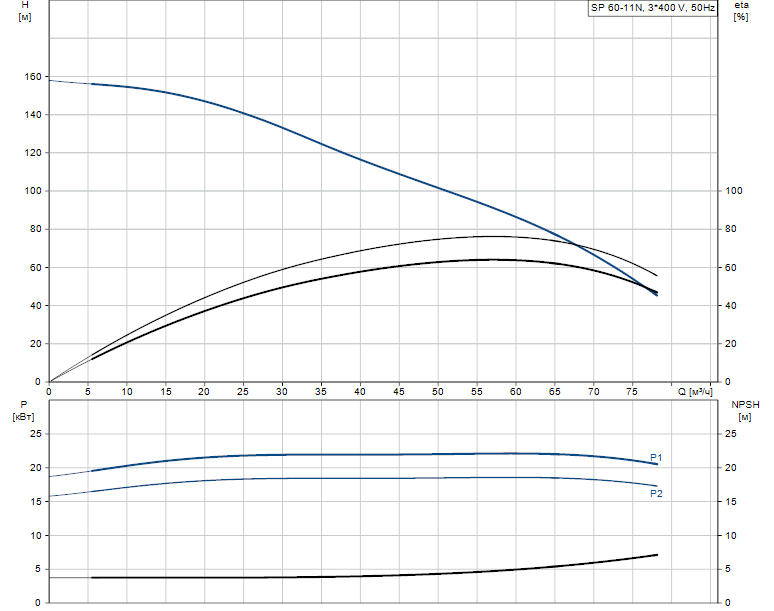Click the 5 tick on power axis
The height and width of the screenshot is (611, 774).
(x=38, y=569)
